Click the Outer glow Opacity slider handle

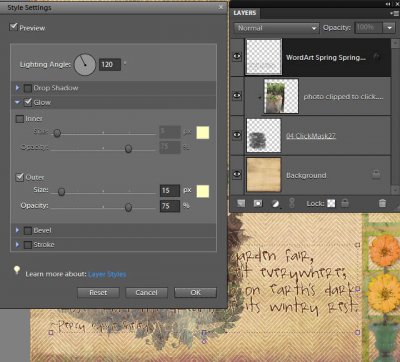[x=128, y=207]
